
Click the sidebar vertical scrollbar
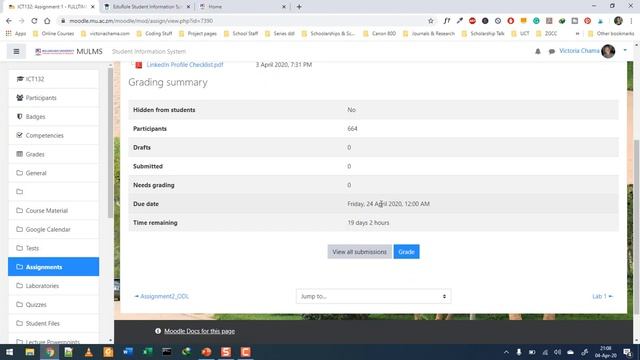110,143
